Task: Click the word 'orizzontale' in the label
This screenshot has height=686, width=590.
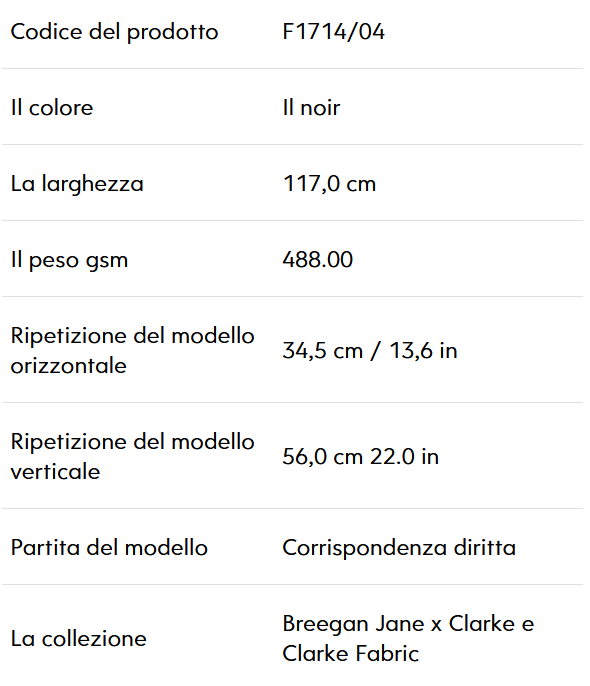Action: point(69,366)
